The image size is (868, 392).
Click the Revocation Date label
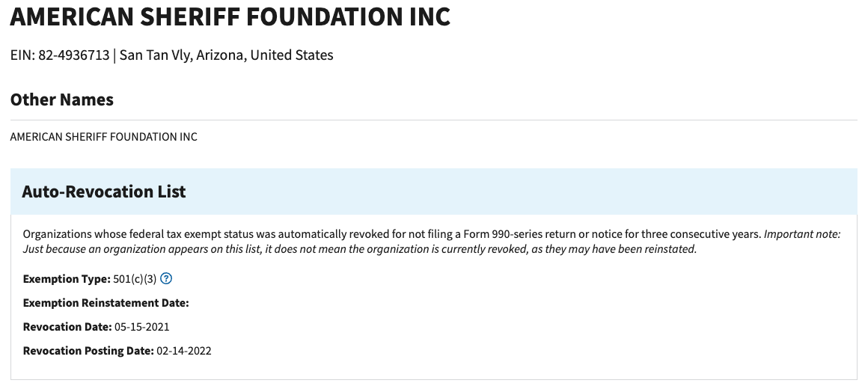pyautogui.click(x=67, y=327)
